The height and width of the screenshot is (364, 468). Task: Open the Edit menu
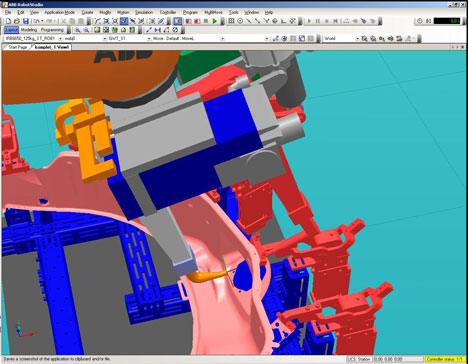(x=21, y=12)
